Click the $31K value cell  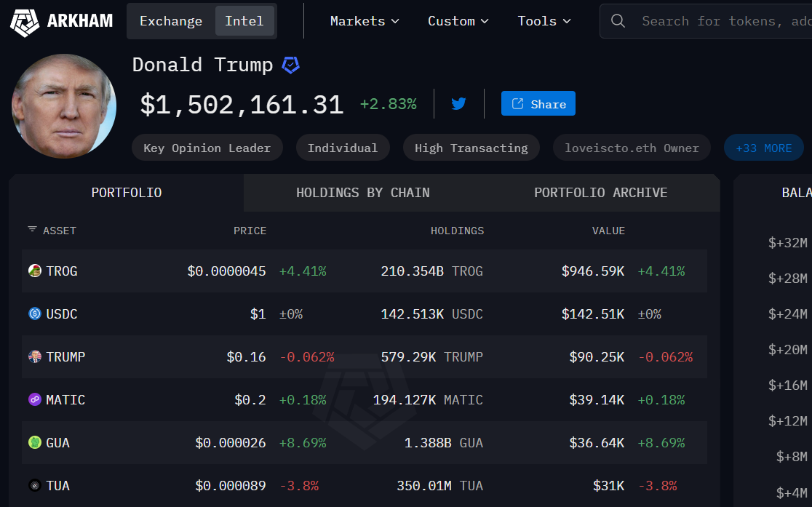609,487
